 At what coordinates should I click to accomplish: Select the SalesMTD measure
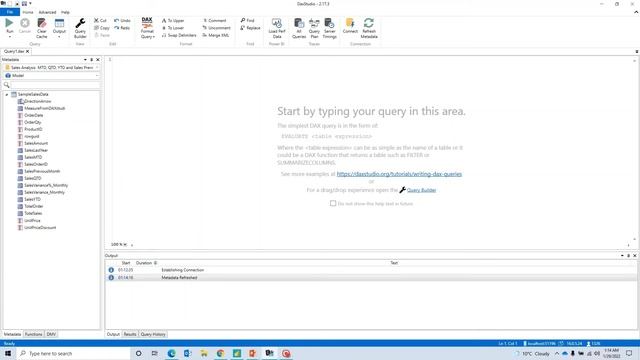(33, 157)
